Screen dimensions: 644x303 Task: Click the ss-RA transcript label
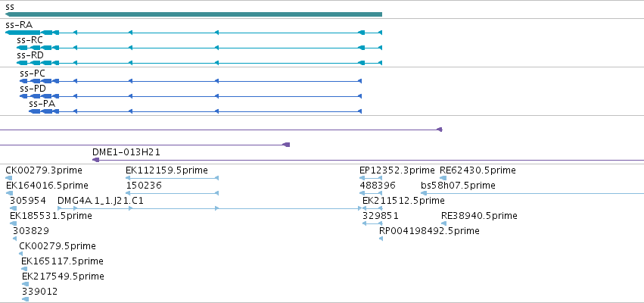pyautogui.click(x=19, y=25)
